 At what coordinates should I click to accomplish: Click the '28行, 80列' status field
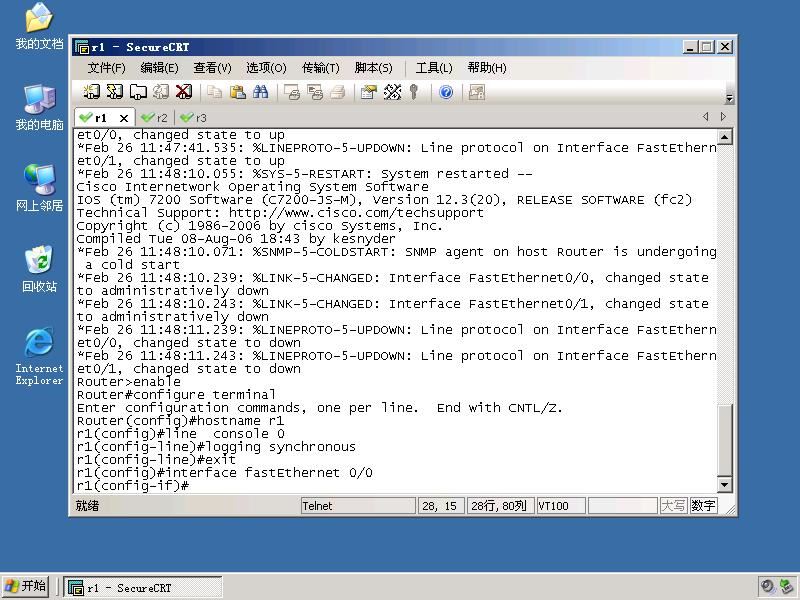point(500,506)
